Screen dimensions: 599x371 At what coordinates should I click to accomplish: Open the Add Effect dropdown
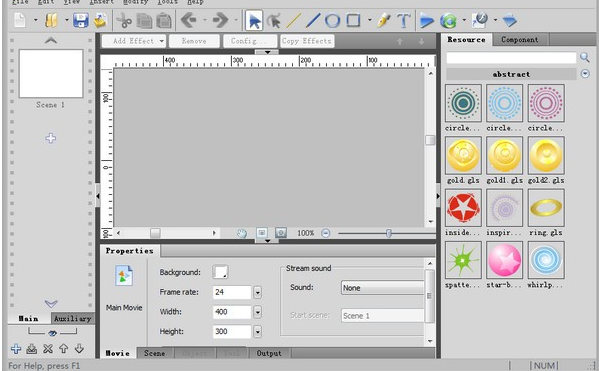(x=134, y=41)
